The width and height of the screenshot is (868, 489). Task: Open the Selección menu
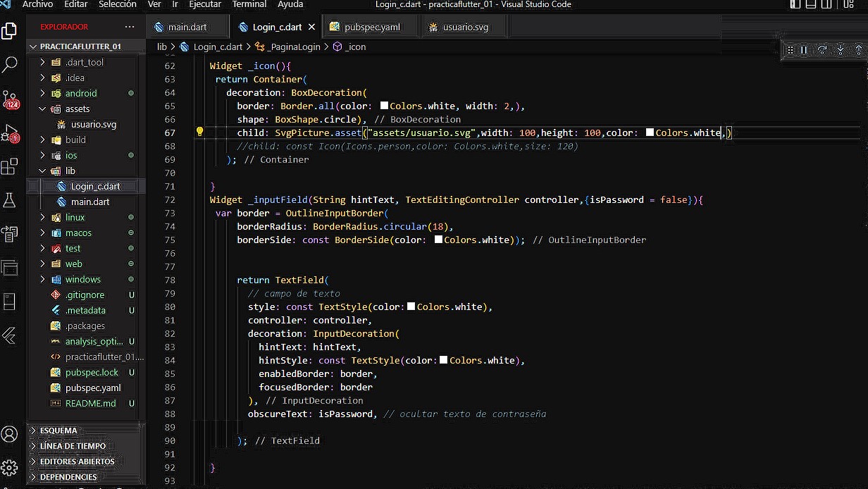118,4
